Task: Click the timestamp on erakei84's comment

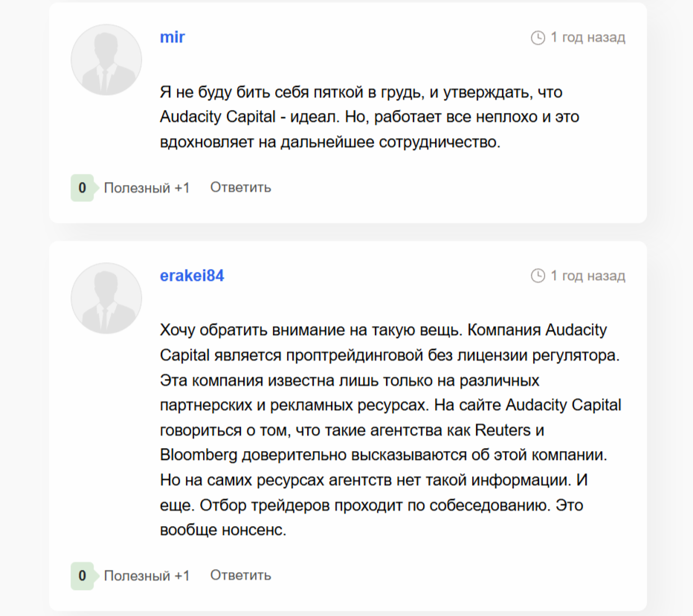Action: point(587,276)
